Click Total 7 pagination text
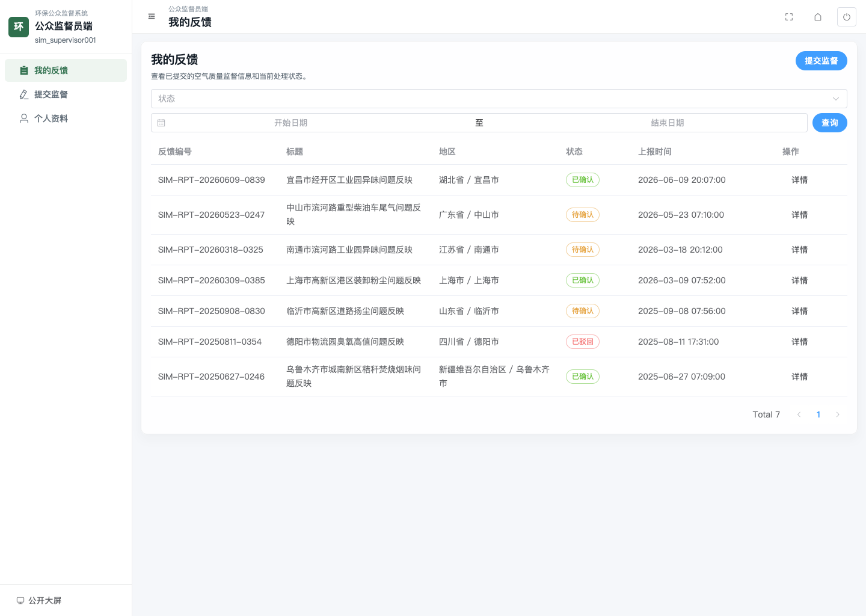The image size is (866, 616). (x=766, y=414)
